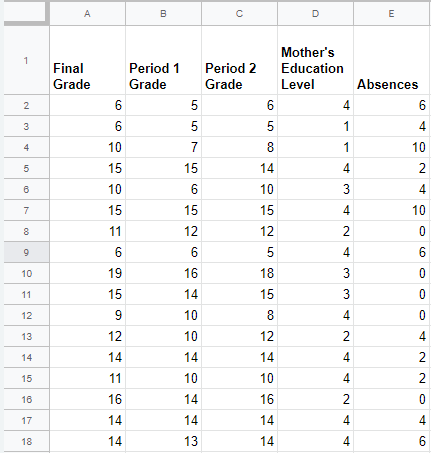Click the 'Period 2 Grade' header cell
Screen dimensions: 431x453
239,60
